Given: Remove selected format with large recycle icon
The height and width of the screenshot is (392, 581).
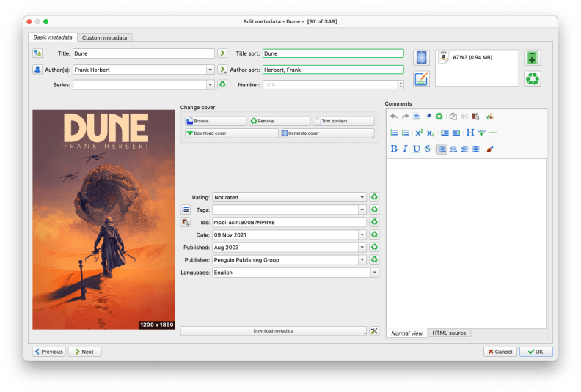Looking at the screenshot, I should click(532, 79).
